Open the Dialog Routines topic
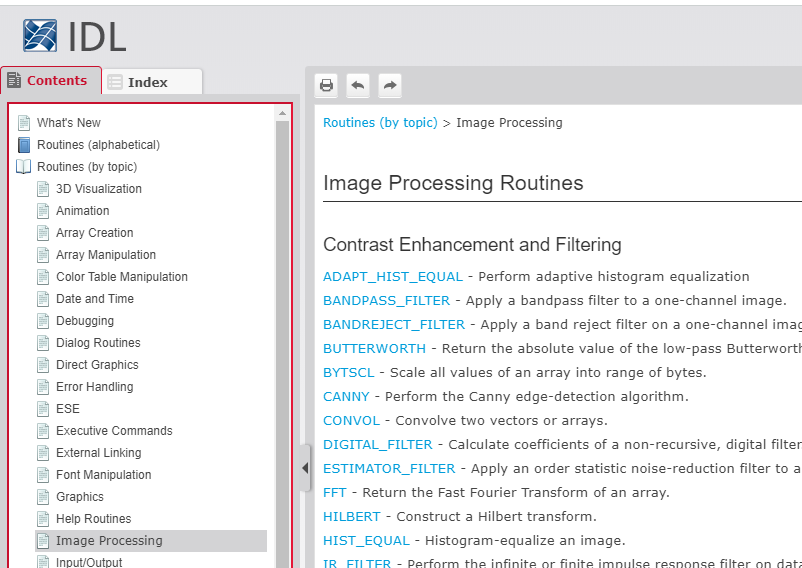 pyautogui.click(x=98, y=343)
